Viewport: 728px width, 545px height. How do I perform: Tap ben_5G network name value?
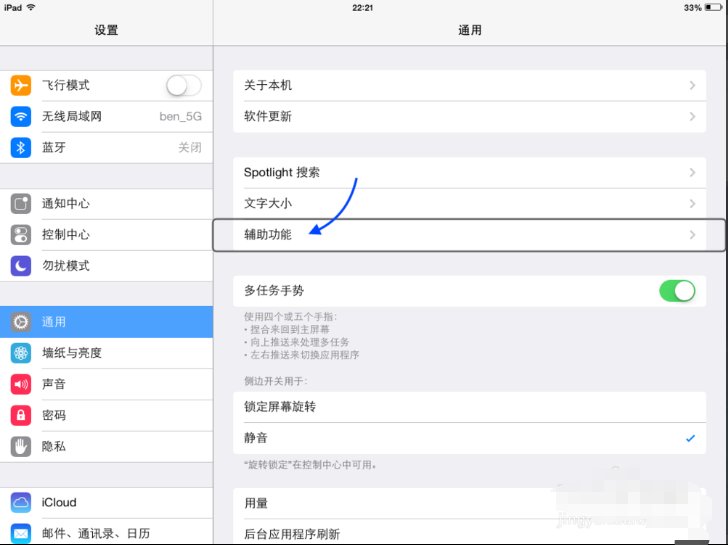tap(181, 117)
